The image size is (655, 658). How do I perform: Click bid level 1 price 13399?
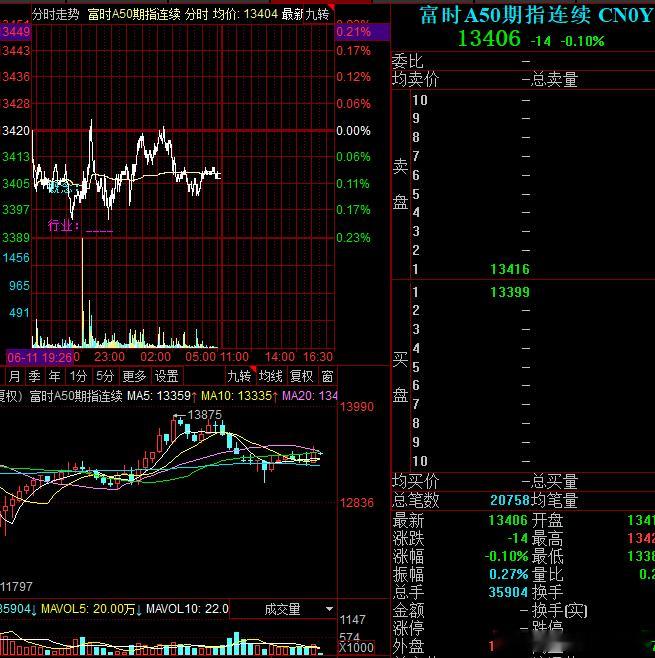tap(510, 292)
